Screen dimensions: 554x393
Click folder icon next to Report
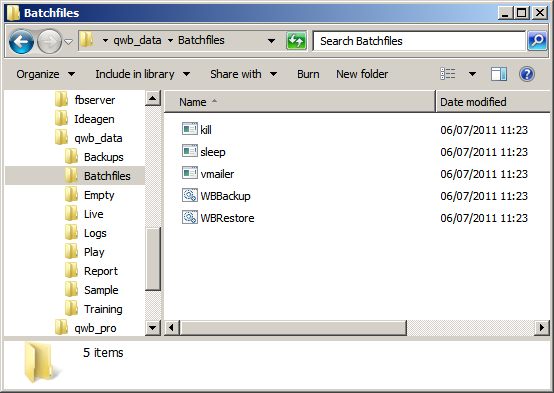pos(71,270)
